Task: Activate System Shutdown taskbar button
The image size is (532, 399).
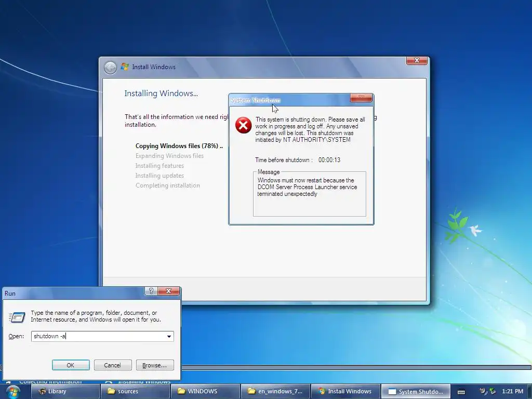Action: pyautogui.click(x=416, y=391)
